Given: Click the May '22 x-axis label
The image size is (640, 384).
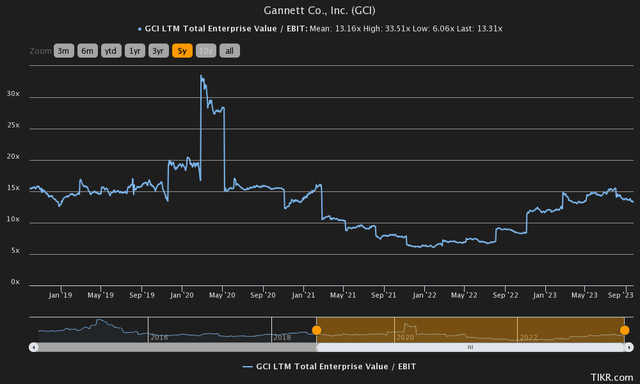Looking at the screenshot, I should 464,295.
